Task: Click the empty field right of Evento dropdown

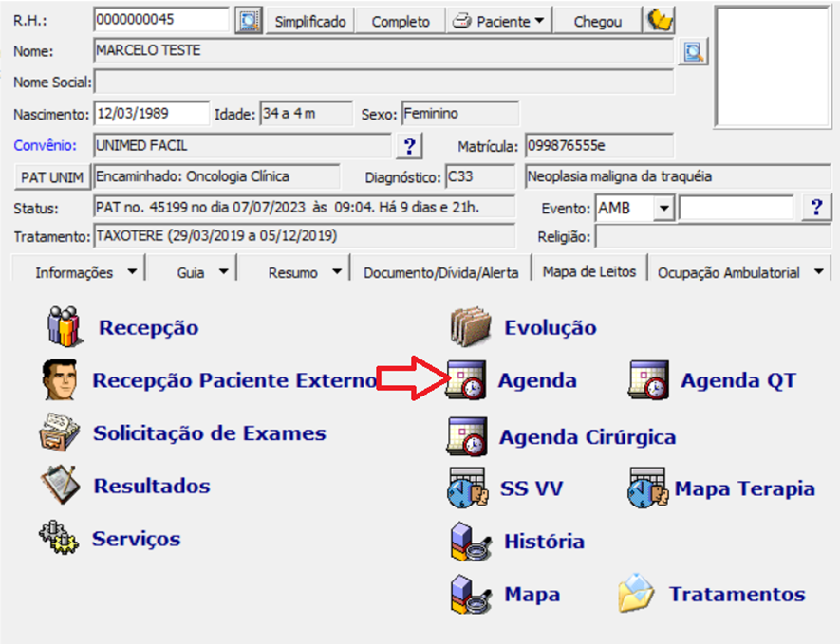Action: 737,208
